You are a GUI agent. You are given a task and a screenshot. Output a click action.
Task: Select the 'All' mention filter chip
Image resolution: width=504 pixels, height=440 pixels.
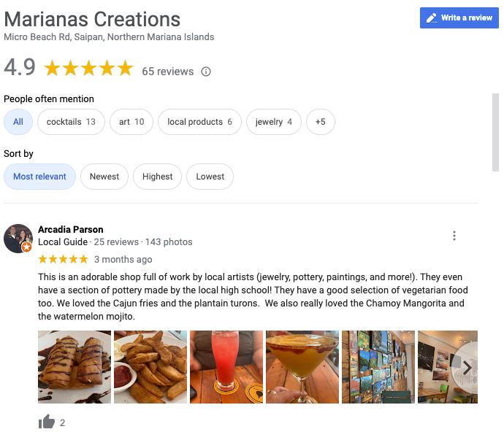[18, 122]
